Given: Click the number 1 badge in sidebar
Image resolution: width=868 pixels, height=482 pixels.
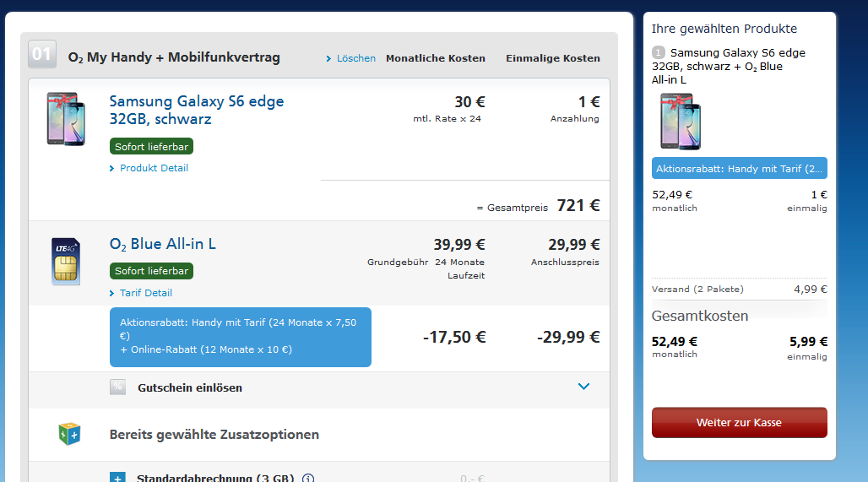Looking at the screenshot, I should (x=659, y=52).
